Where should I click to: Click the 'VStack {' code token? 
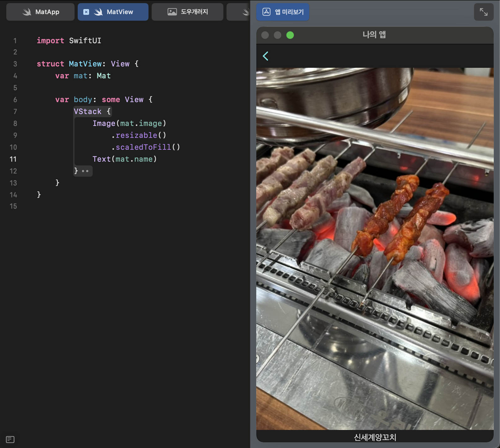92,112
